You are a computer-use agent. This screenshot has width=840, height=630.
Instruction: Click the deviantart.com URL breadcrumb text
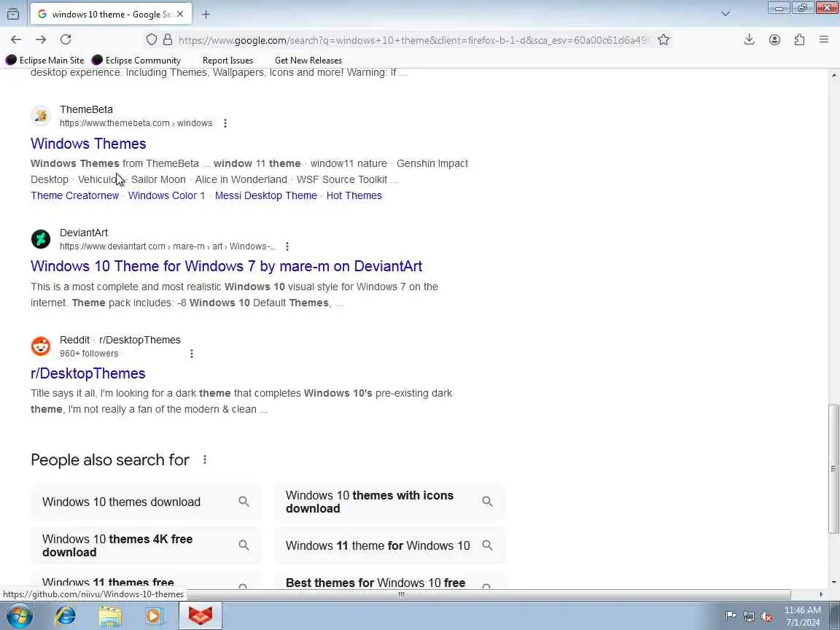tap(167, 246)
